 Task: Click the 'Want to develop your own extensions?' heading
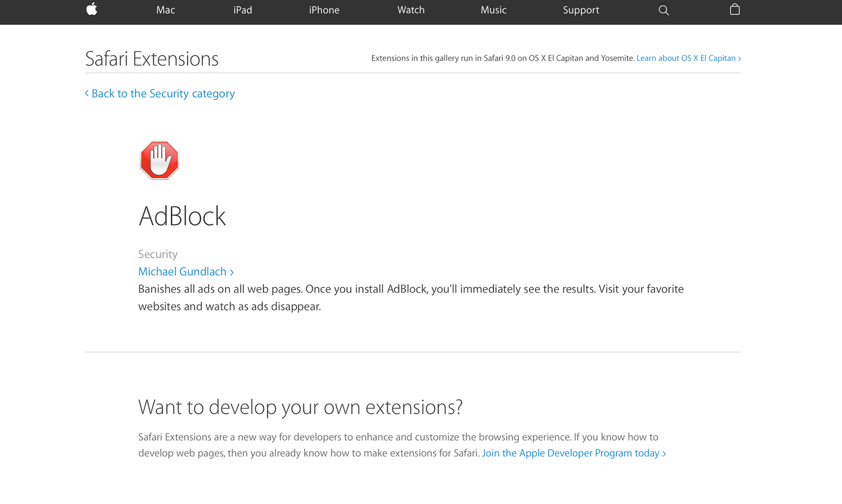click(x=300, y=407)
